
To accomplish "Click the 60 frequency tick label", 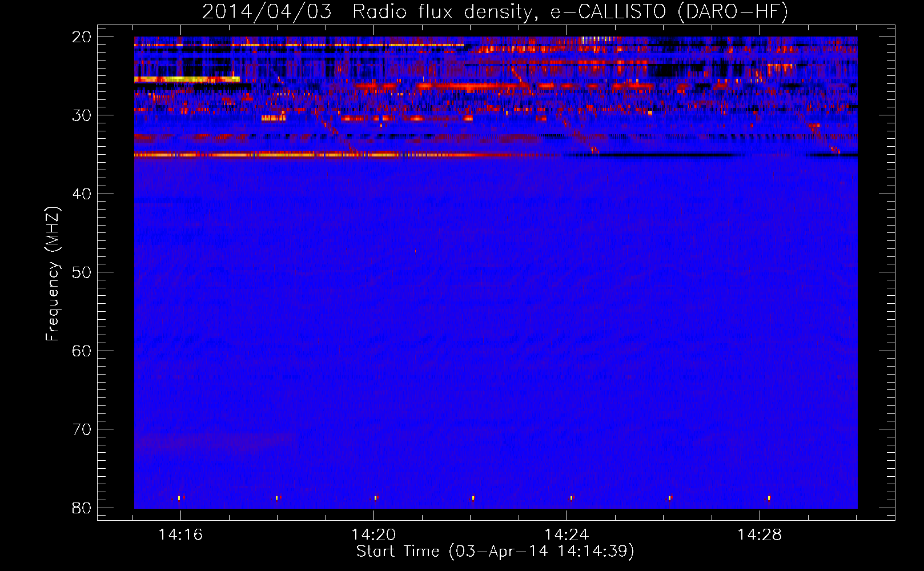I will pos(82,351).
